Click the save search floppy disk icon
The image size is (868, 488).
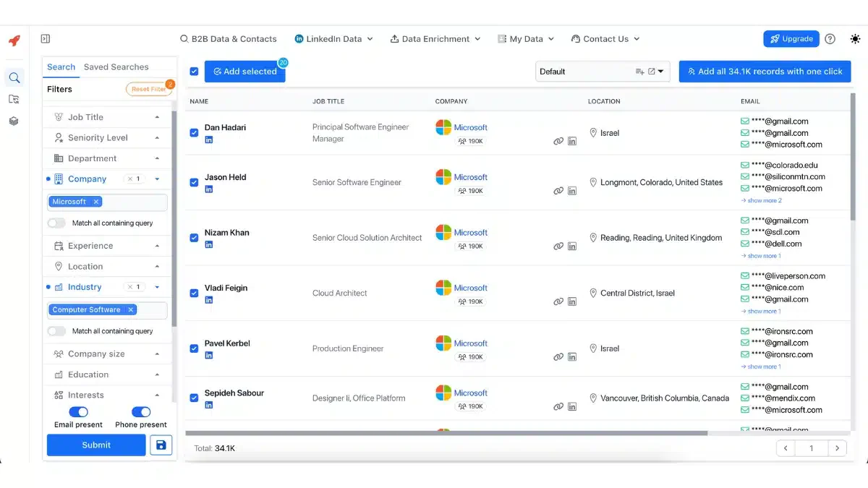[x=161, y=445]
